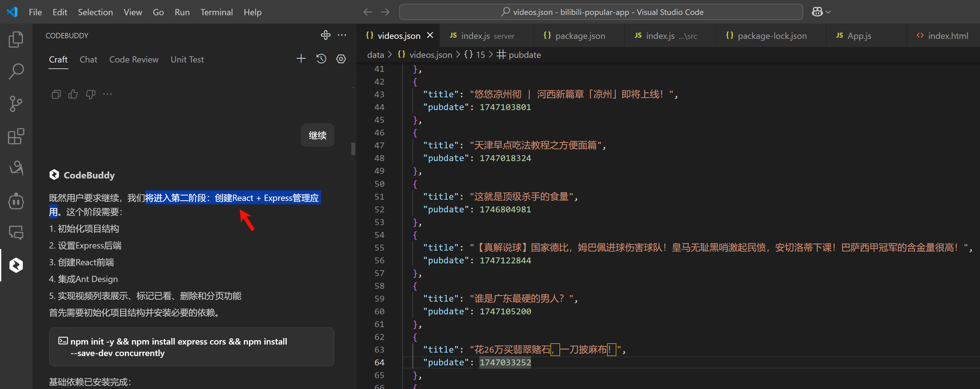Viewport: 980px width, 389px height.
Task: Copy the CodeBuddy response using the copy icon
Action: (x=56, y=94)
